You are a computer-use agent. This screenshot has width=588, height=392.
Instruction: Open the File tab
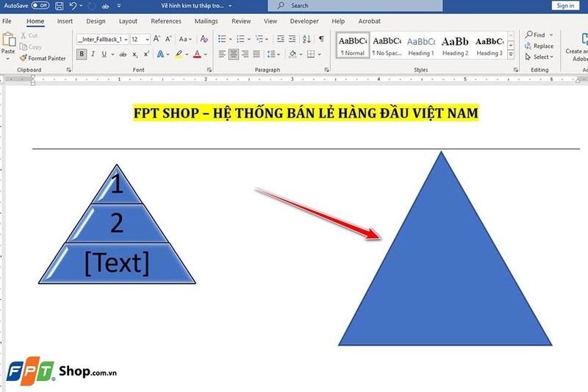7,21
